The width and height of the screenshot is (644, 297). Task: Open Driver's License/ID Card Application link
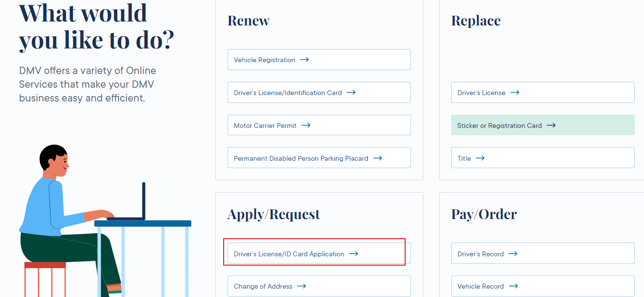289,254
